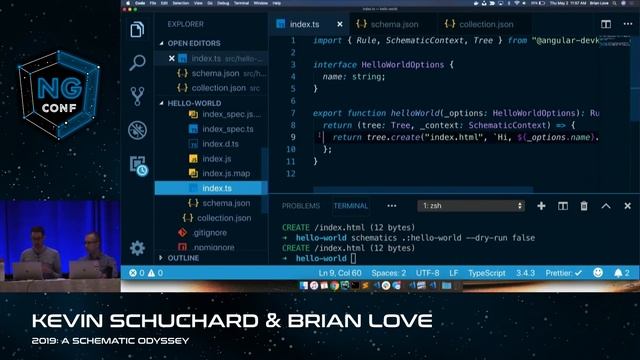640x360 pixels.
Task: Open the feedback smiley in the status bar
Action: (x=598, y=273)
